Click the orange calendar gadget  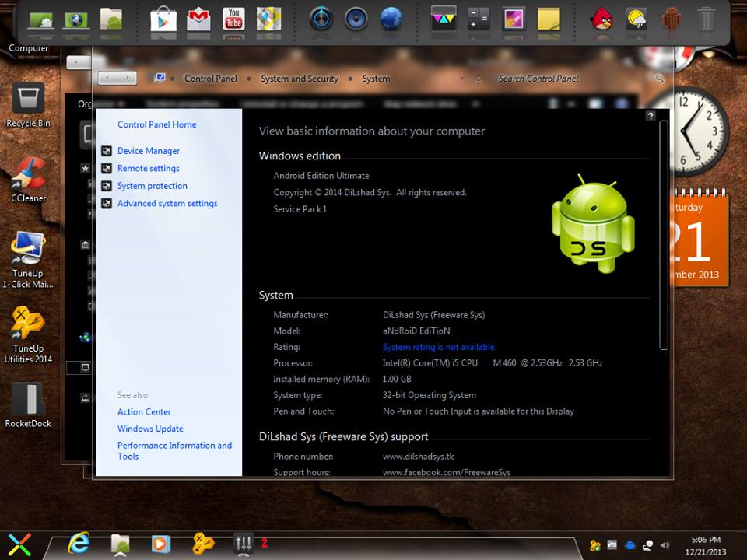click(x=700, y=238)
